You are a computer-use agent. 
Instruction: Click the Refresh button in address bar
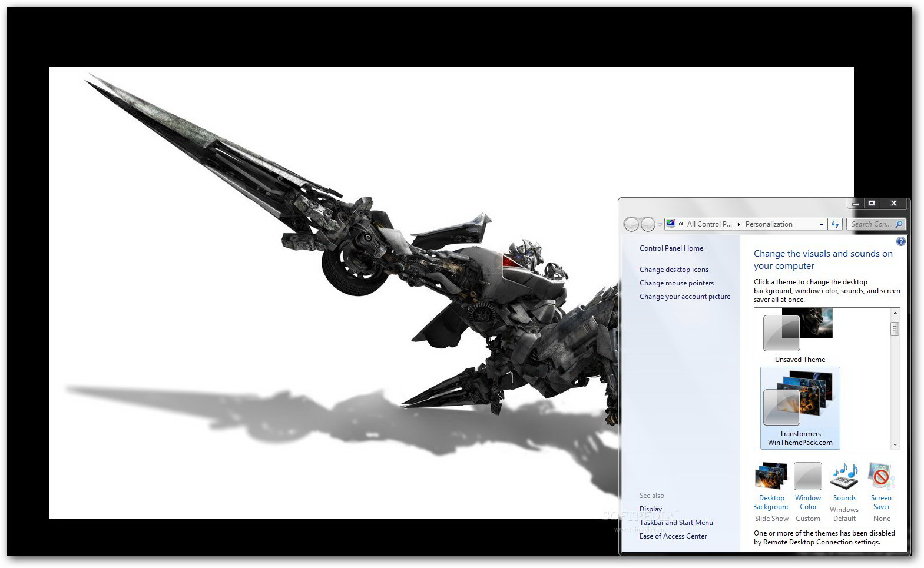(834, 224)
